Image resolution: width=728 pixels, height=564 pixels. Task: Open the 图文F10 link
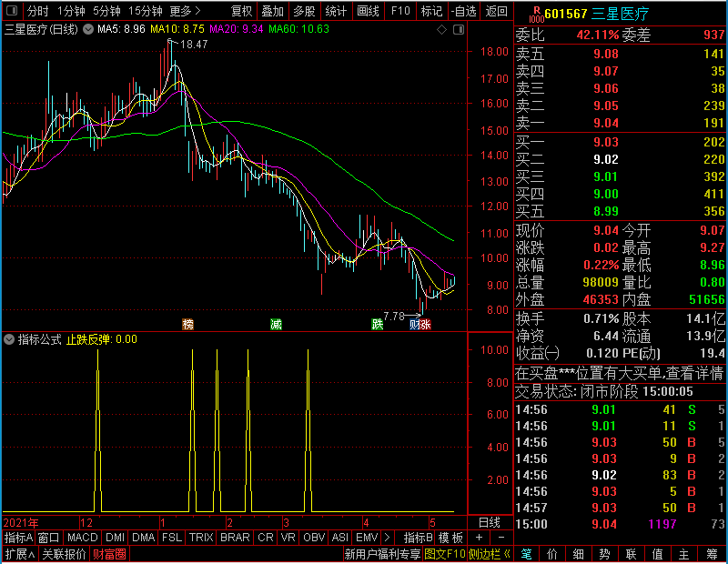point(445,554)
